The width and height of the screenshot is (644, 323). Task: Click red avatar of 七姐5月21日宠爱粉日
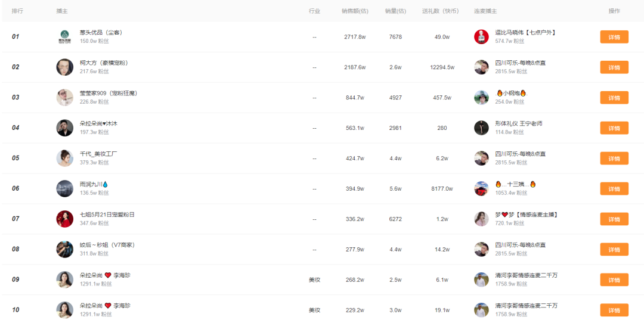[65, 219]
